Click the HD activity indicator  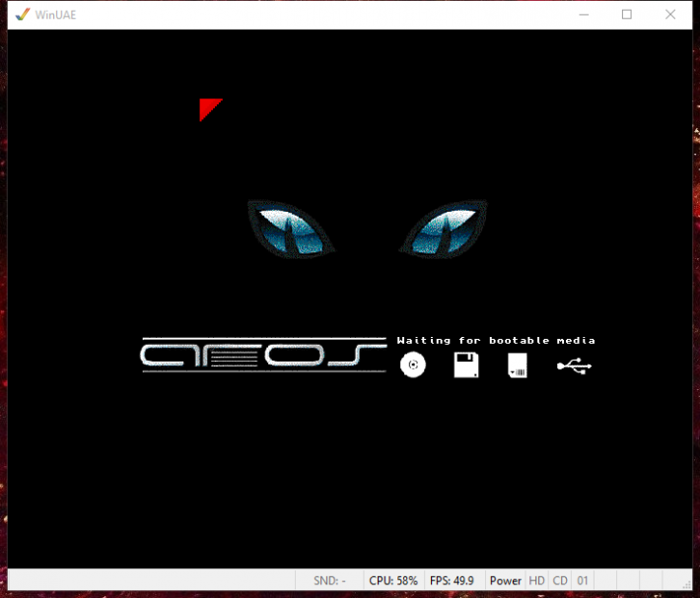coord(536,580)
